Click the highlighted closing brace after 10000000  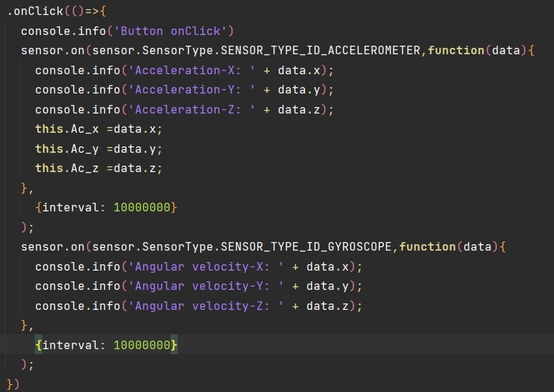[173, 345]
